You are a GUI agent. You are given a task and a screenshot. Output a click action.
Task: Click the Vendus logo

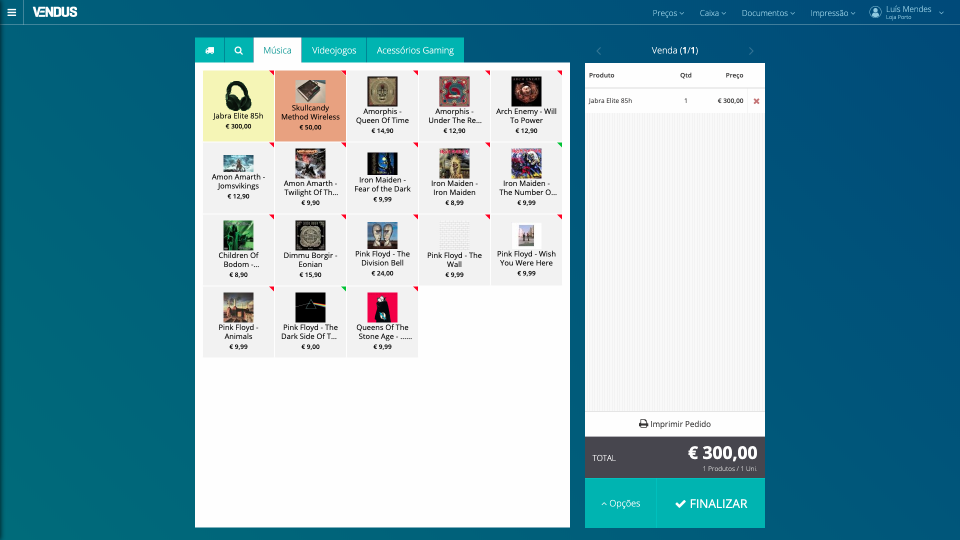click(x=54, y=12)
